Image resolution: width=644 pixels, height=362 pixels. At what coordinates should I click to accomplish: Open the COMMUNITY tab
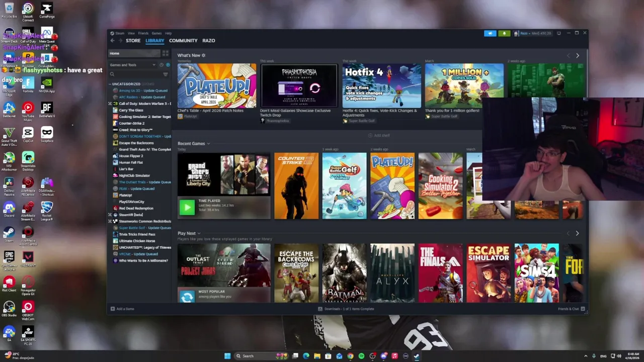183,41
